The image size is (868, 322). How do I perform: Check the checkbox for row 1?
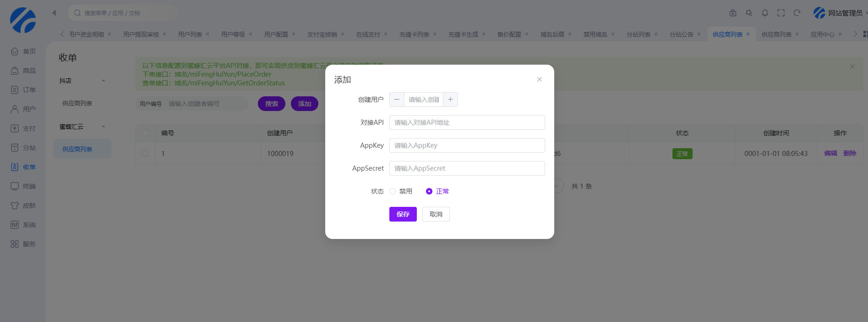point(145,153)
